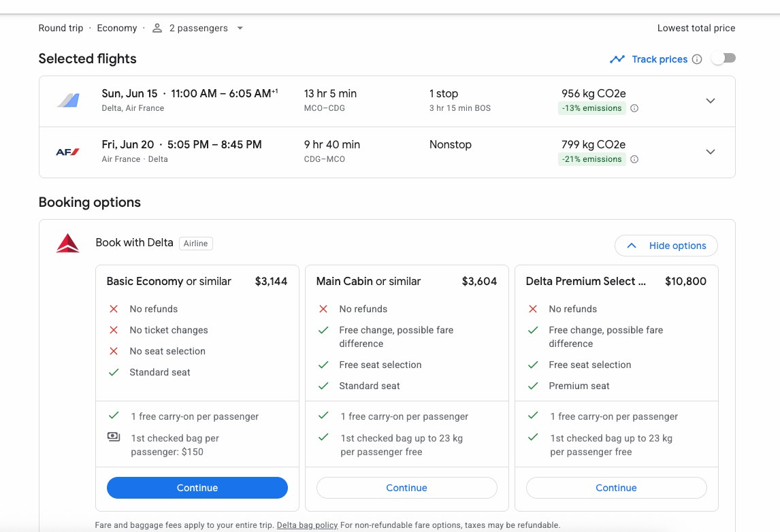Click the 956 kg CO2e value

(594, 93)
